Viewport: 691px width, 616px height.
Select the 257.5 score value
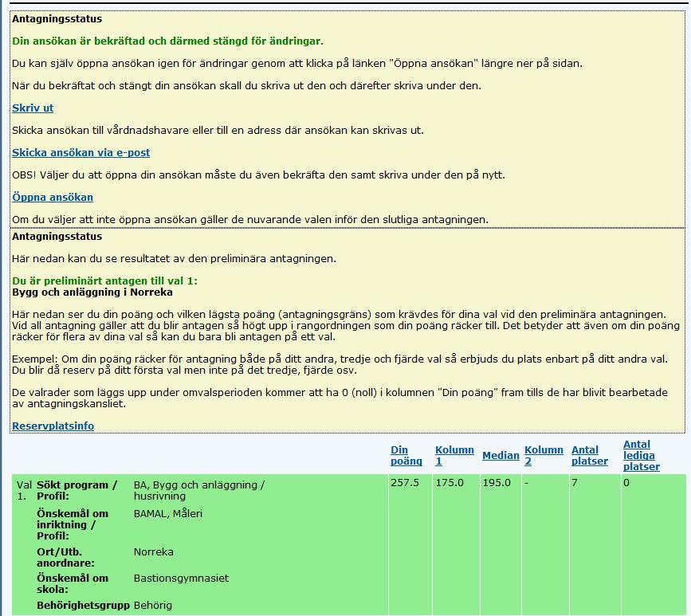tap(405, 482)
